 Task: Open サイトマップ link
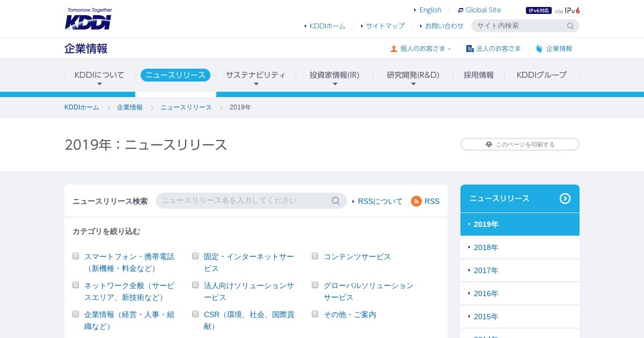pos(385,26)
